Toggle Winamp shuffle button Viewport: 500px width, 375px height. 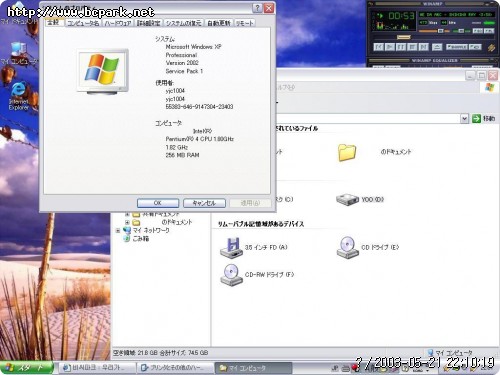(457, 47)
